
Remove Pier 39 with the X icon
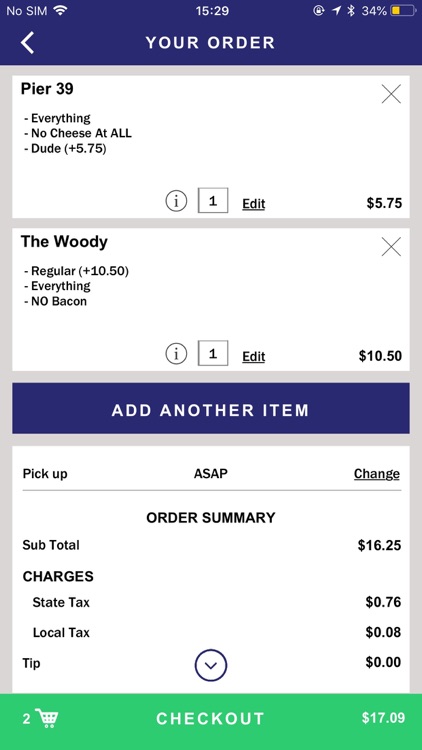tap(391, 94)
